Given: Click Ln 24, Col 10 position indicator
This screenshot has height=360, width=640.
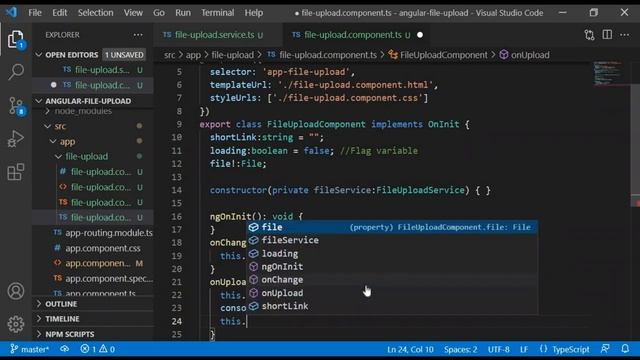Looking at the screenshot, I should tap(410, 349).
